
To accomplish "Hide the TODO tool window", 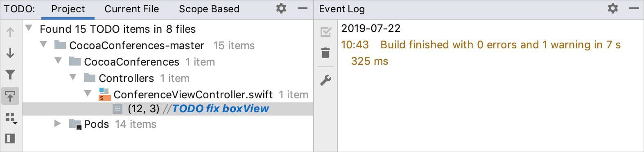I will pyautogui.click(x=302, y=8).
